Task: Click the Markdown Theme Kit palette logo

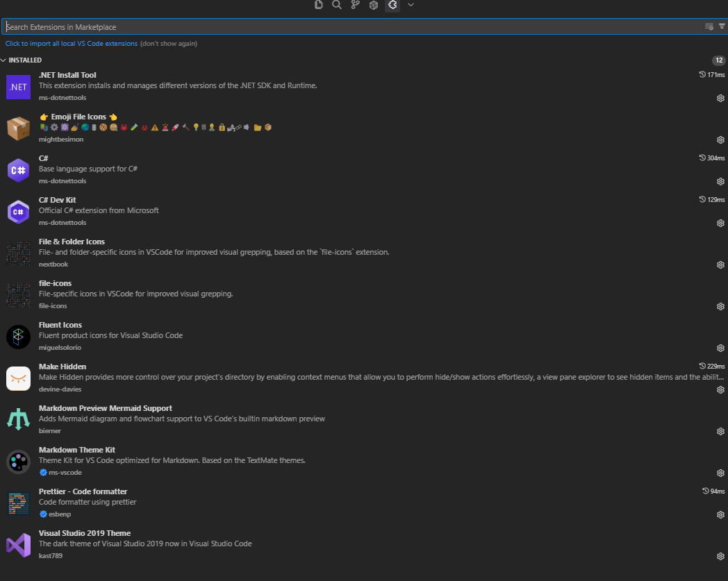Action: tap(19, 462)
